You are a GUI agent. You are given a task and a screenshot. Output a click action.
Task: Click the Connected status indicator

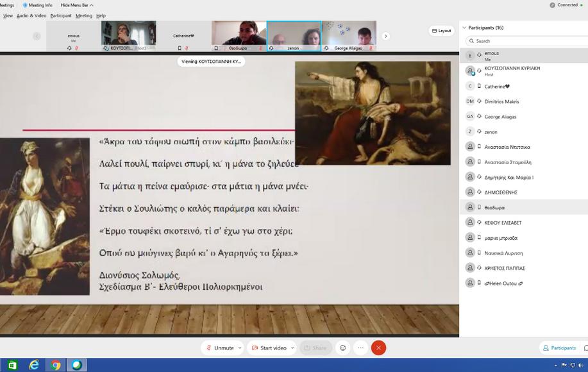(x=566, y=5)
